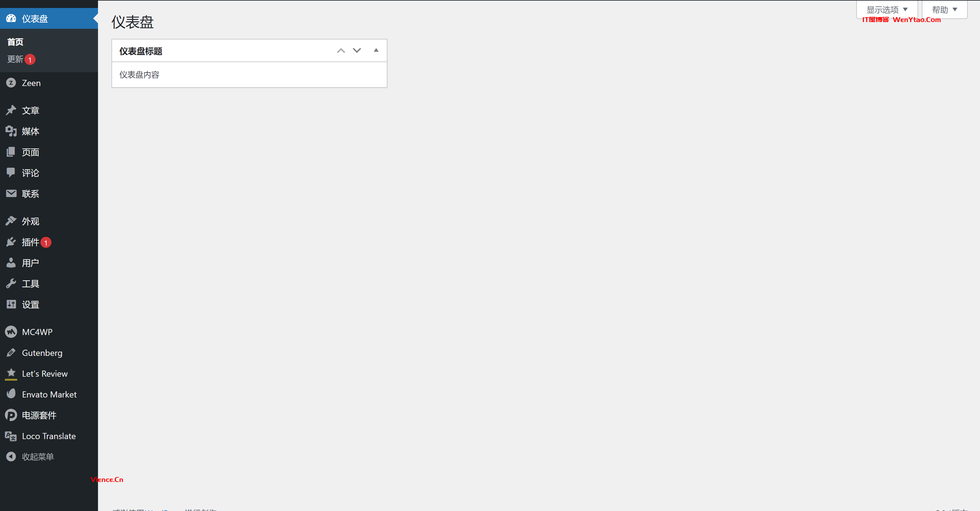This screenshot has height=511, width=980.
Task: Open the 外观 paintbrush icon
Action: pyautogui.click(x=11, y=221)
